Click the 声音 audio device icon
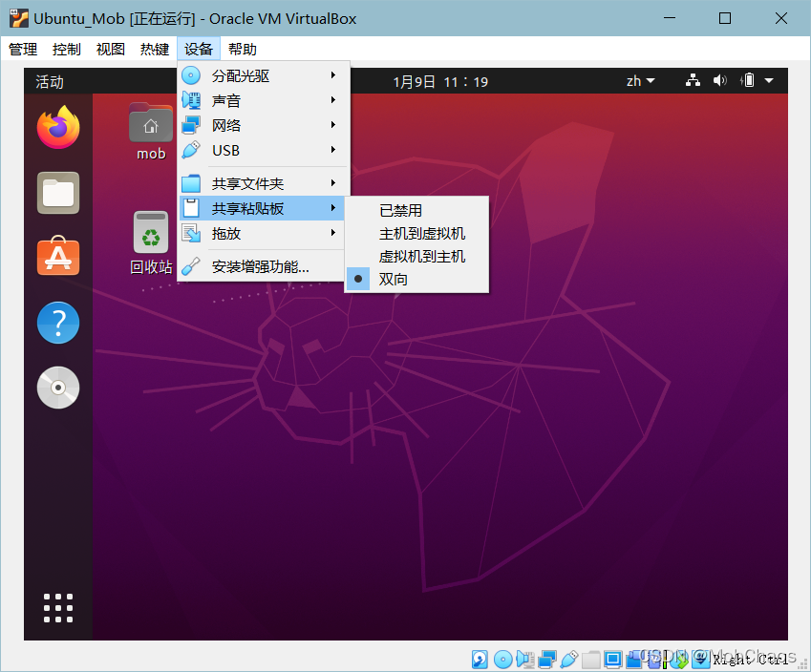This screenshot has height=672, width=811. (191, 100)
